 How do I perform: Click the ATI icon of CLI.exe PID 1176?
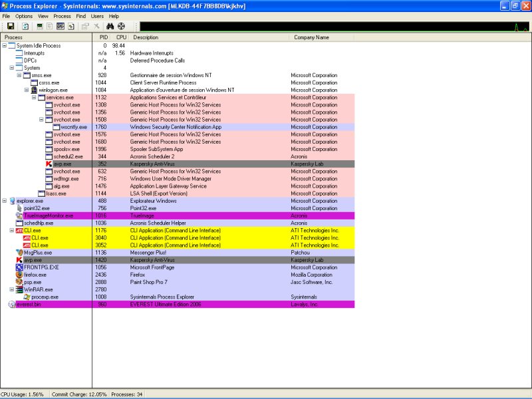tap(19, 230)
